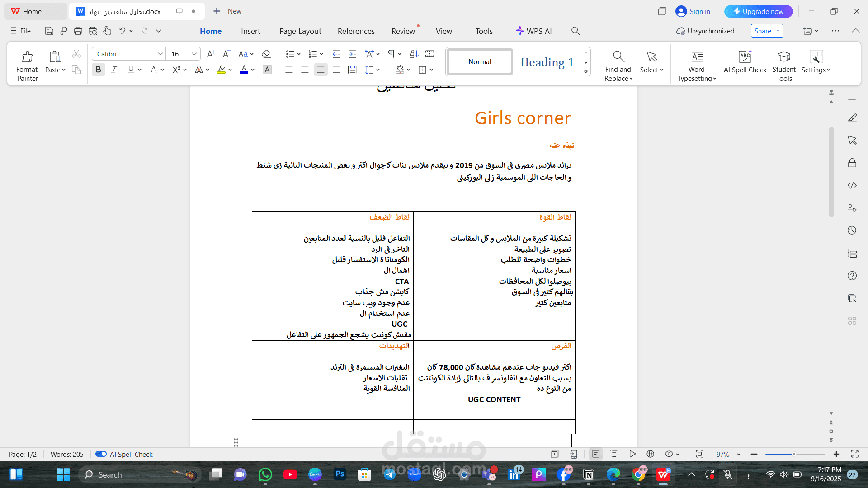Expand the bullets list dropdown arrow
This screenshot has width=868, height=488.
[x=299, y=54]
